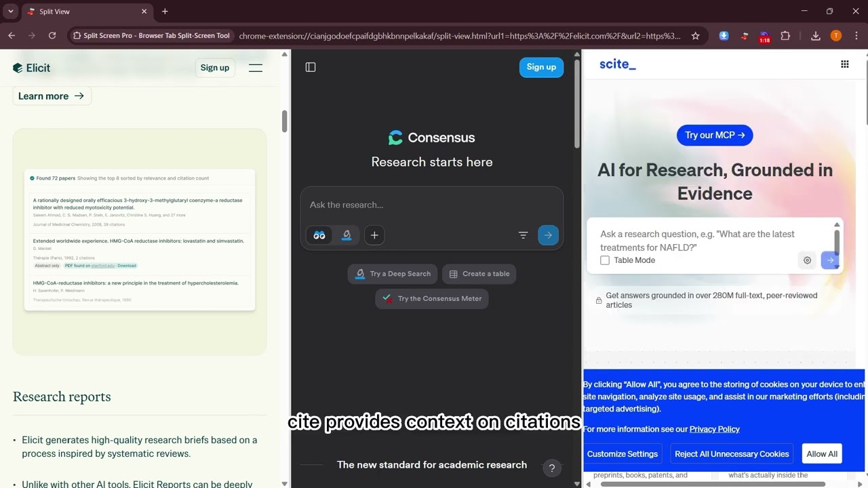
Task: Open the Chrome three-dot menu
Action: pos(856,36)
